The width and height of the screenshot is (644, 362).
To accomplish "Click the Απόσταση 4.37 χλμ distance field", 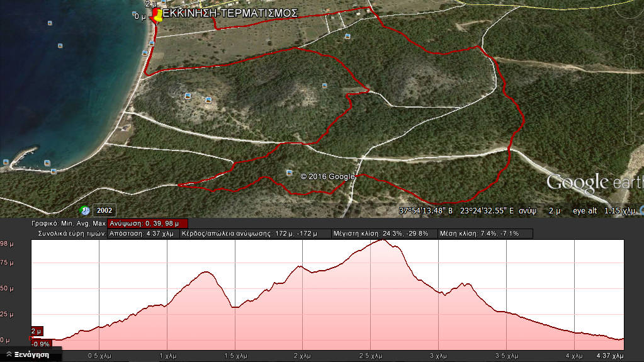I will pos(142,234).
